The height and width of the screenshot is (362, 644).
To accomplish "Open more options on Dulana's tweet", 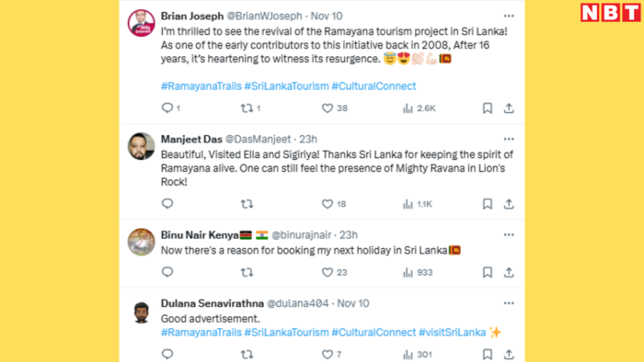I will pos(509,303).
